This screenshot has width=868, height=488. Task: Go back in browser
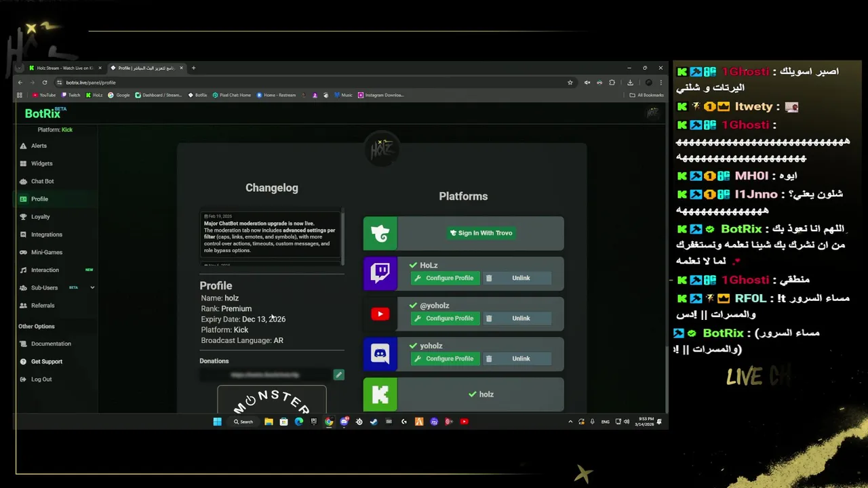pos(20,82)
